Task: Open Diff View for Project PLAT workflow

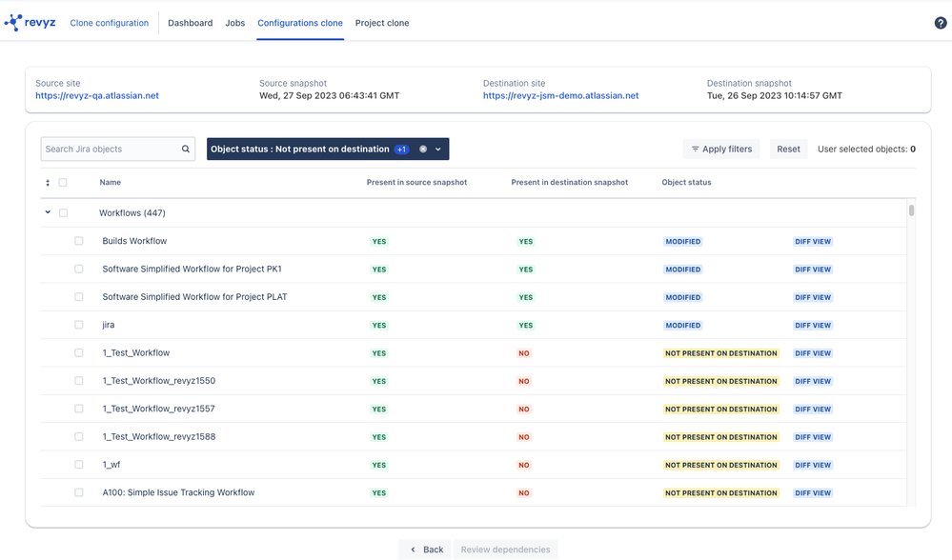Action: (812, 297)
